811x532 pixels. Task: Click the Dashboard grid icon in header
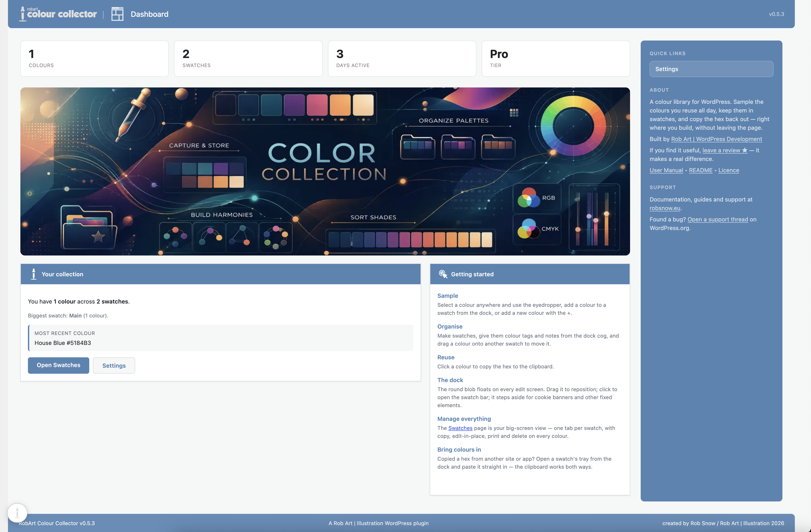point(117,14)
